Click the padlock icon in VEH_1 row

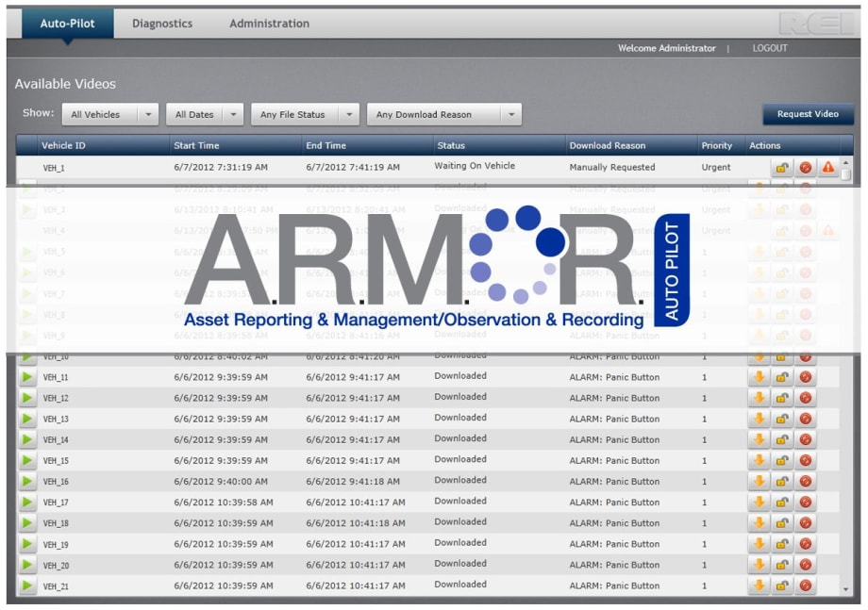point(782,168)
